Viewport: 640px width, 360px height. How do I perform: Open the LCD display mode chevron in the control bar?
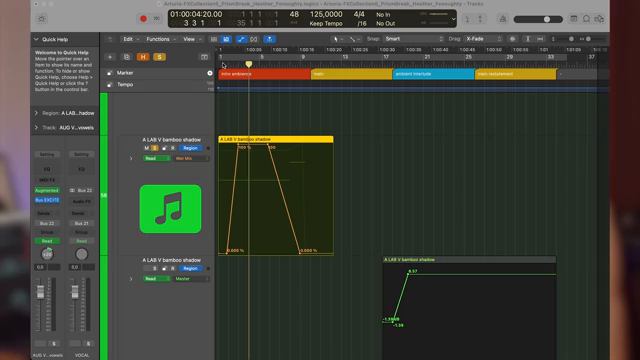[x=453, y=19]
